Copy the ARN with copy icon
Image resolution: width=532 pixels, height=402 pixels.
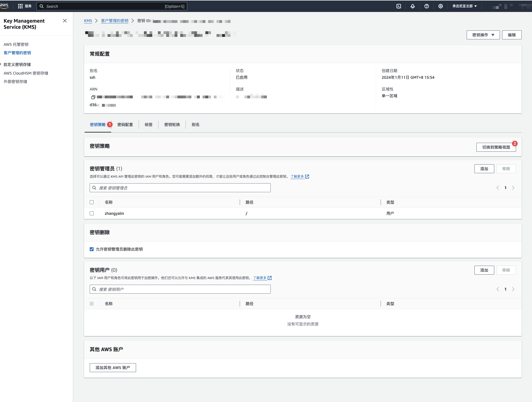click(93, 97)
